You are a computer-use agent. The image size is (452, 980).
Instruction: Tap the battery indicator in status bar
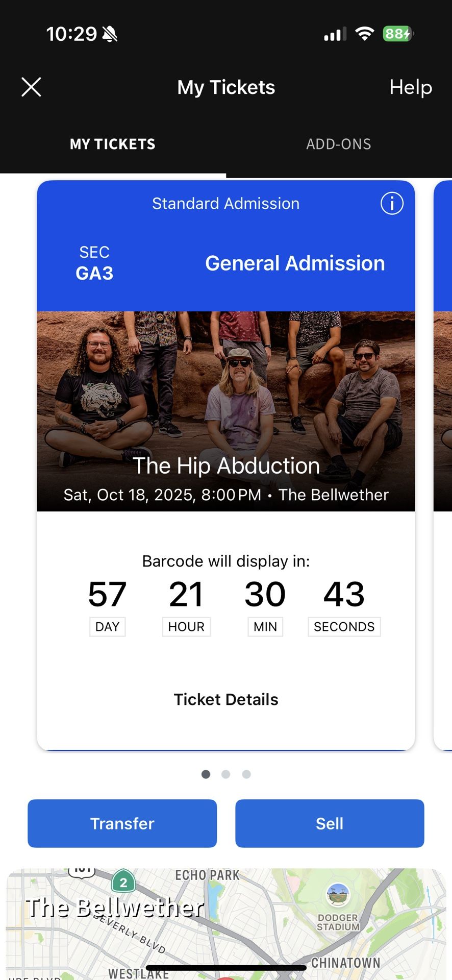tap(398, 34)
